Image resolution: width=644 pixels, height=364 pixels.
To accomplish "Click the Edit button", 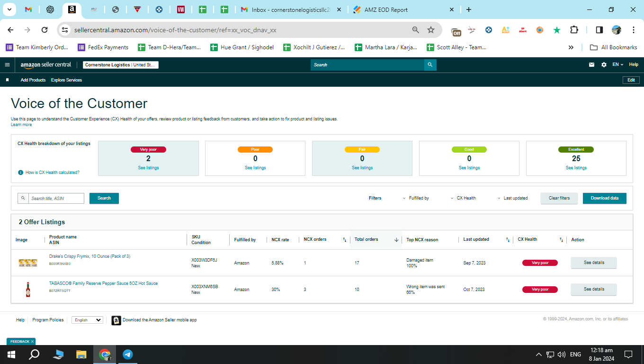I will point(631,80).
